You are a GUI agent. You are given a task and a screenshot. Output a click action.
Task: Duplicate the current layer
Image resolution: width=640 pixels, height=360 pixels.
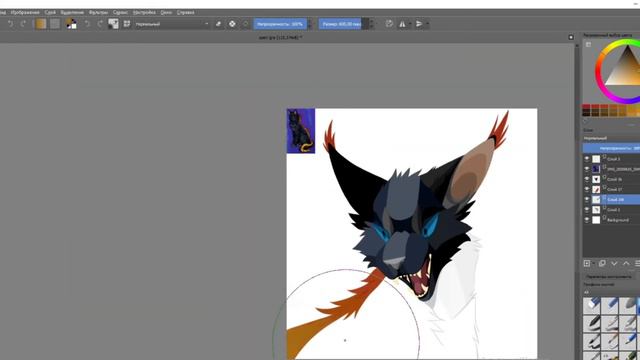[x=602, y=264]
